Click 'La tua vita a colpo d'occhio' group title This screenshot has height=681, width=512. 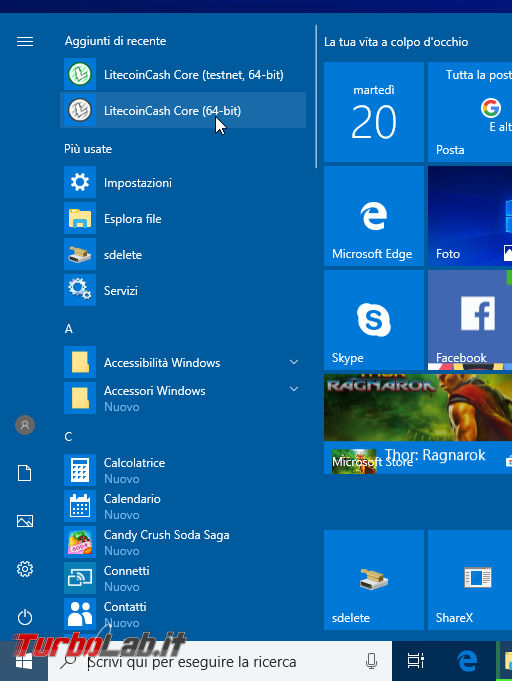[396, 42]
